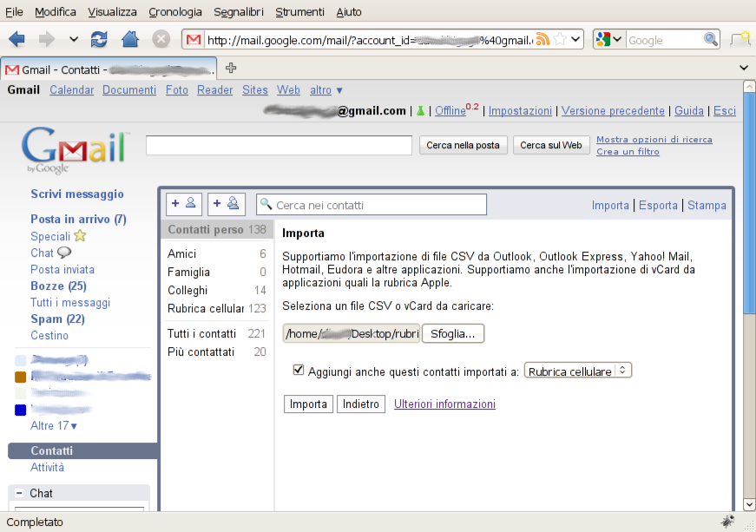Open the Spam (22) folder

[x=57, y=319]
